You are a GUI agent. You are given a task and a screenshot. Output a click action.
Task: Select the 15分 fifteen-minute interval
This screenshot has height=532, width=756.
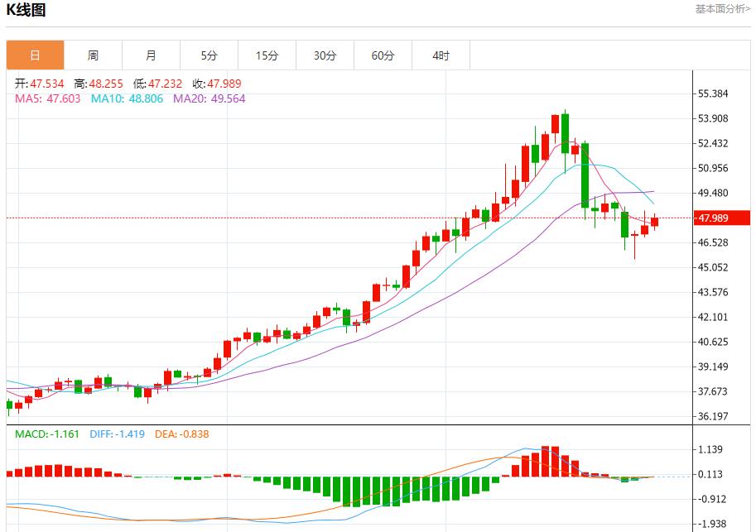(267, 55)
